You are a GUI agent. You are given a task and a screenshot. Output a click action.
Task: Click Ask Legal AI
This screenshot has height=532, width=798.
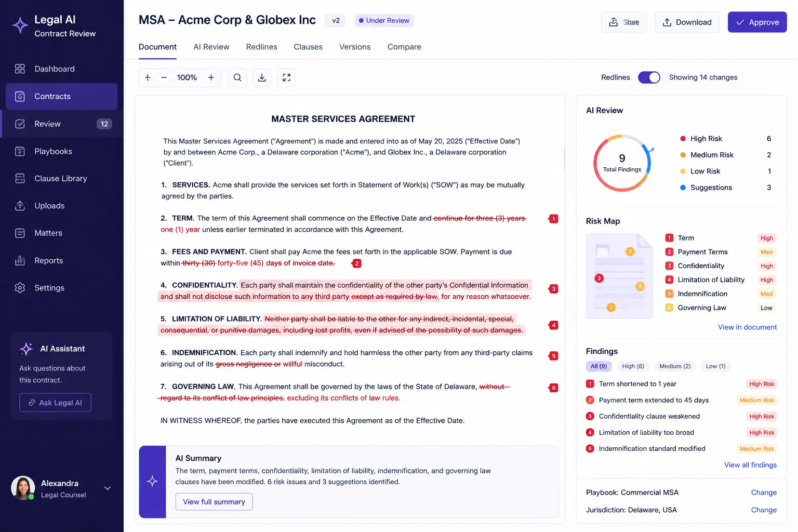point(55,403)
